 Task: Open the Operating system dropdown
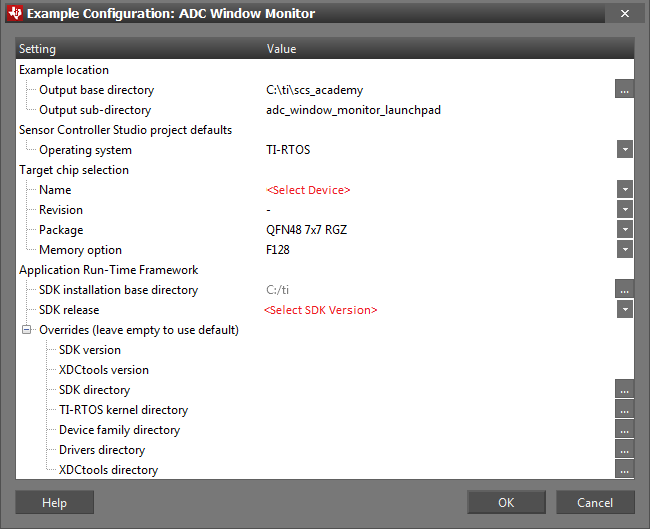click(x=624, y=150)
